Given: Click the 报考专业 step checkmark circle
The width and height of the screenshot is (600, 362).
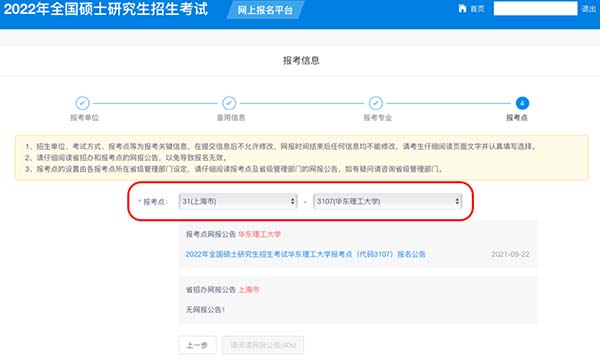Looking at the screenshot, I should 376,103.
